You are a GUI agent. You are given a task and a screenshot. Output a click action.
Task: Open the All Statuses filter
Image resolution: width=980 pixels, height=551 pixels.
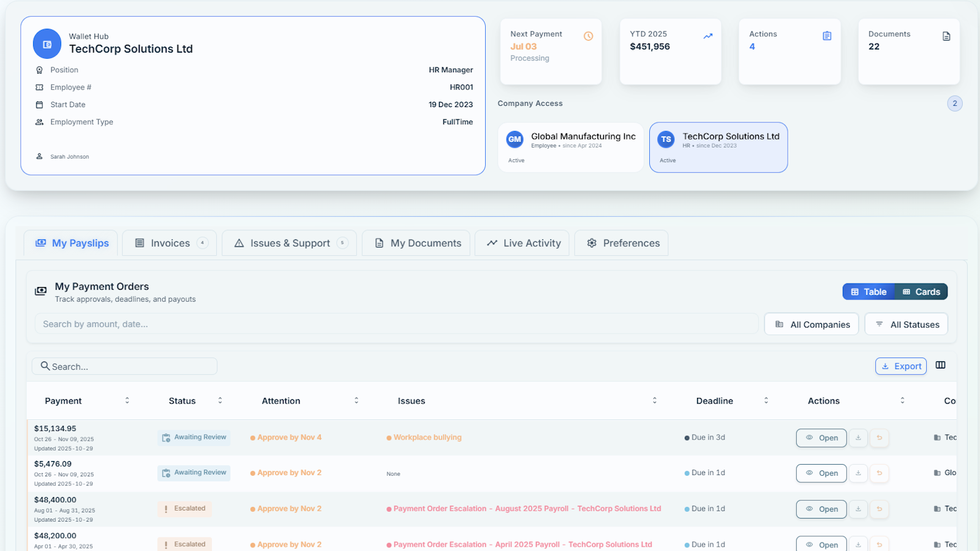coord(906,324)
